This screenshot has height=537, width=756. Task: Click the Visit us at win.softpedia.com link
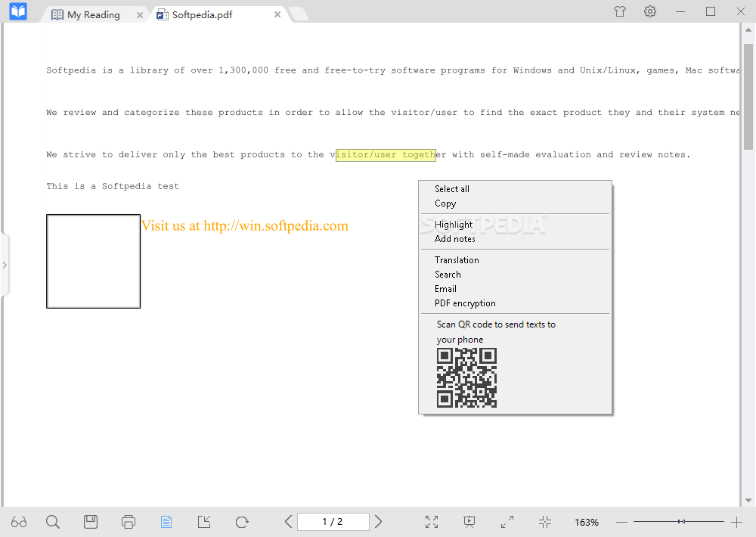tap(244, 226)
